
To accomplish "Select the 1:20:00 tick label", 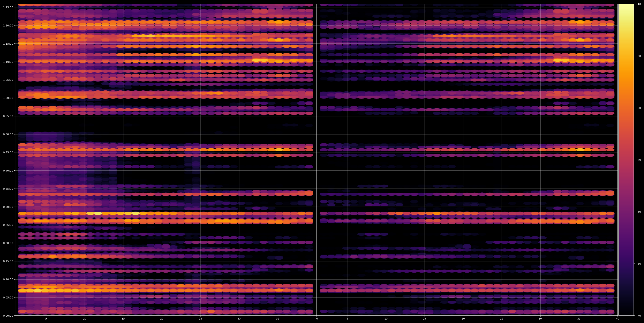I will (8, 25).
